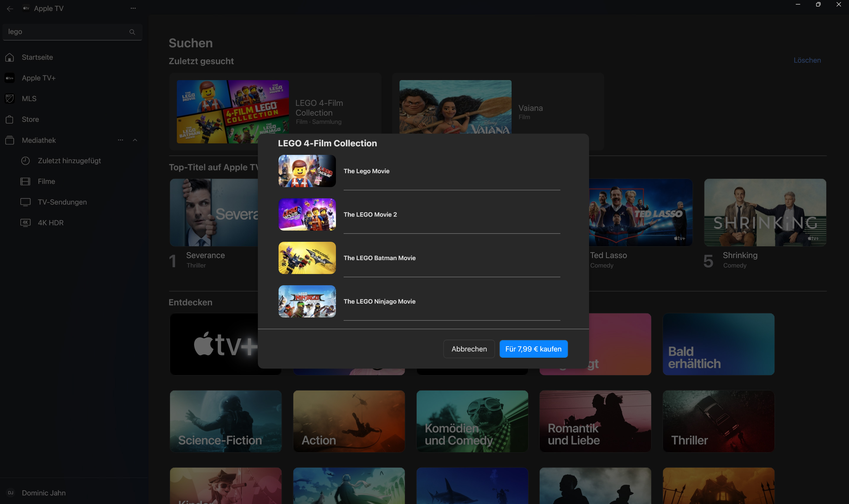This screenshot has height=504, width=849.
Task: Collapse the Mediathek section chevron
Action: point(135,140)
